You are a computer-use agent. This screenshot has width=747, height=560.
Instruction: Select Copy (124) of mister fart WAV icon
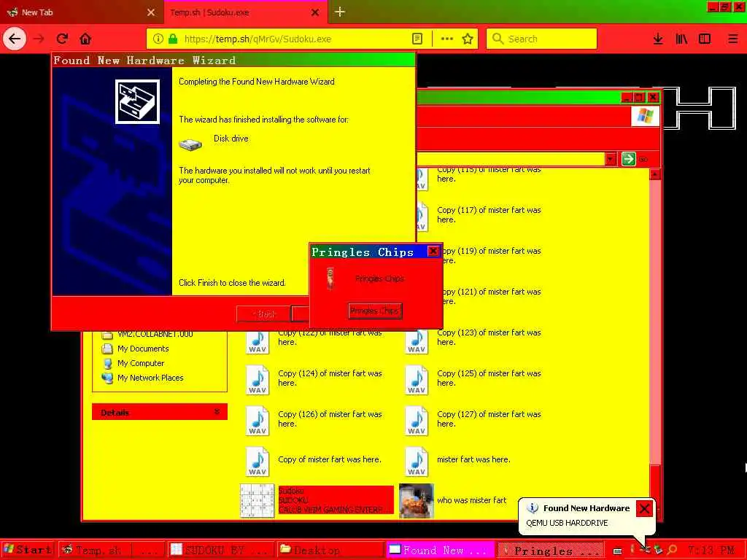[x=258, y=379]
